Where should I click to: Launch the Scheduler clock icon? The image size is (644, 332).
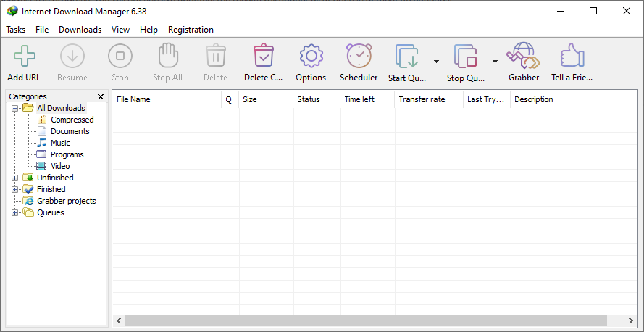(x=359, y=56)
